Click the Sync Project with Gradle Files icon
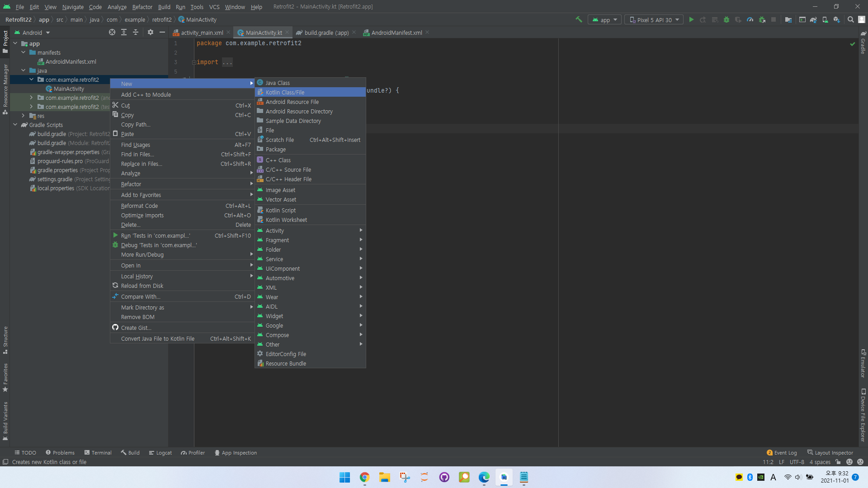The image size is (868, 488). (813, 19)
